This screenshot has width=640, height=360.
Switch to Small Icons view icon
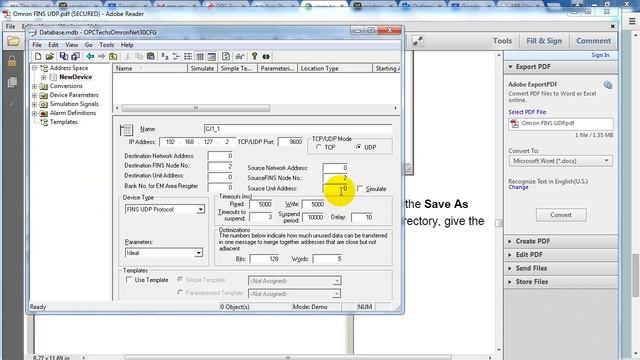click(x=176, y=56)
